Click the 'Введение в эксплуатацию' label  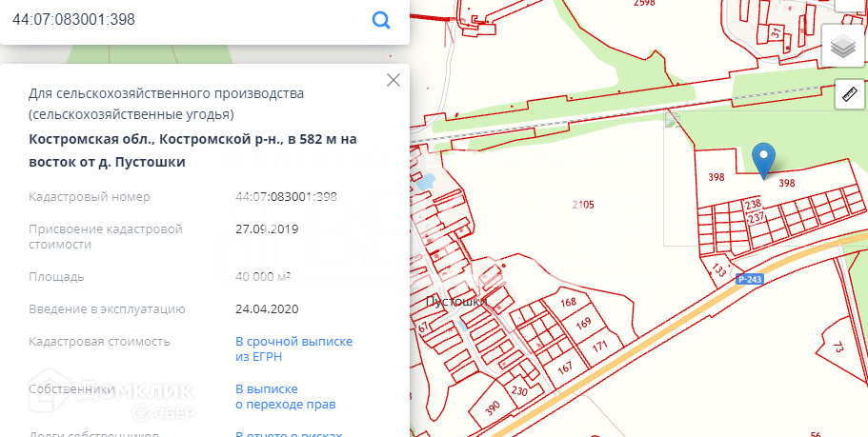click(x=107, y=308)
